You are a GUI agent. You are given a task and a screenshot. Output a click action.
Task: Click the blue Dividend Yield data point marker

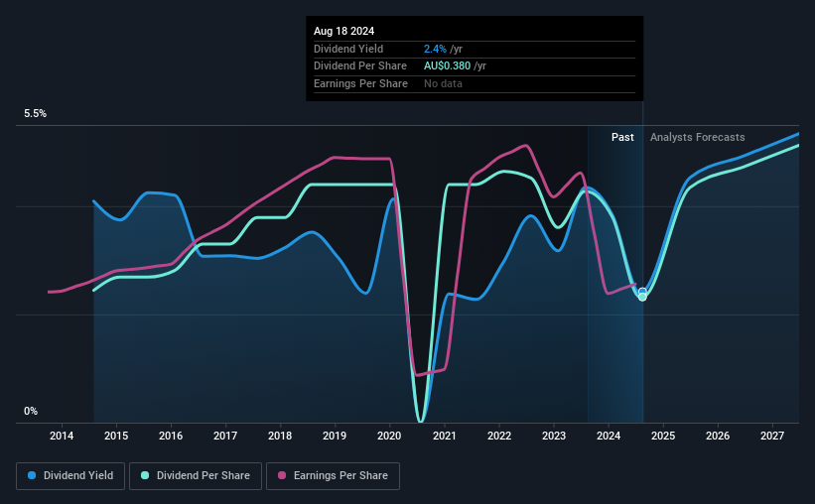642,292
